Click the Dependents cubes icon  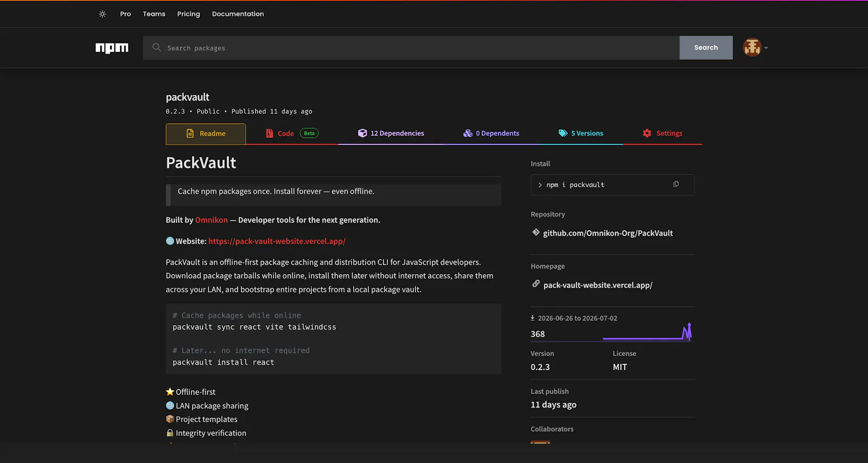coord(468,133)
